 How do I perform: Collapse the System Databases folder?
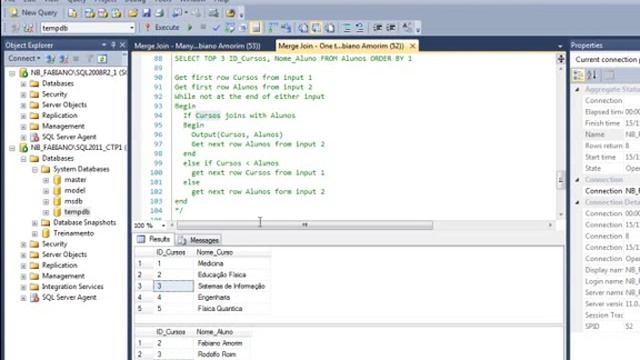(x=35, y=169)
